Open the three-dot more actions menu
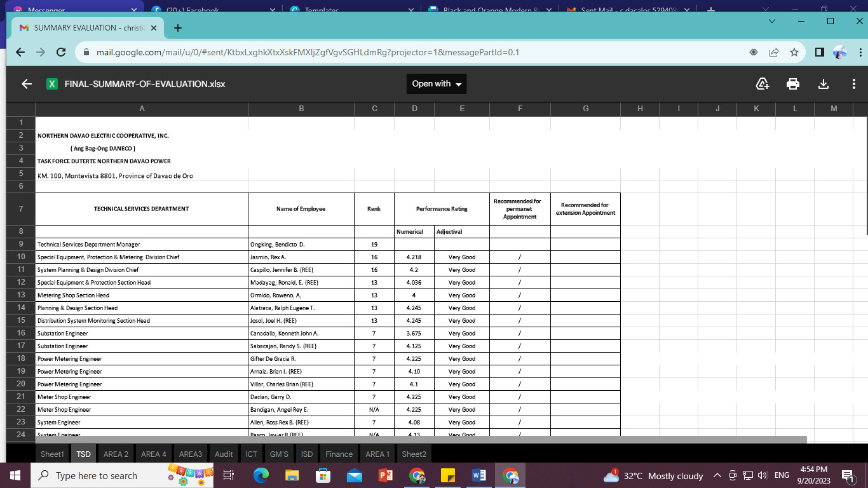The image size is (868, 488). [x=853, y=84]
